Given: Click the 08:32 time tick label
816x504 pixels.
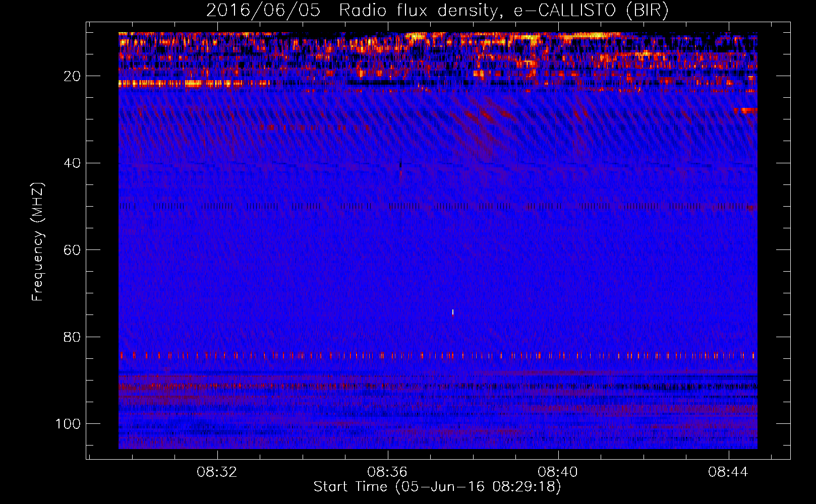Looking at the screenshot, I should click(217, 472).
